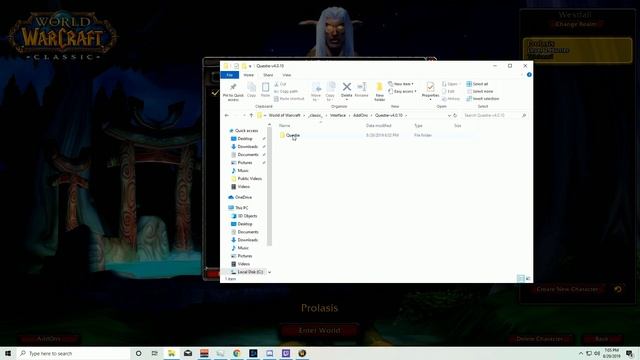640x360 pixels.
Task: Open Chrome on the taskbar
Action: (x=237, y=353)
